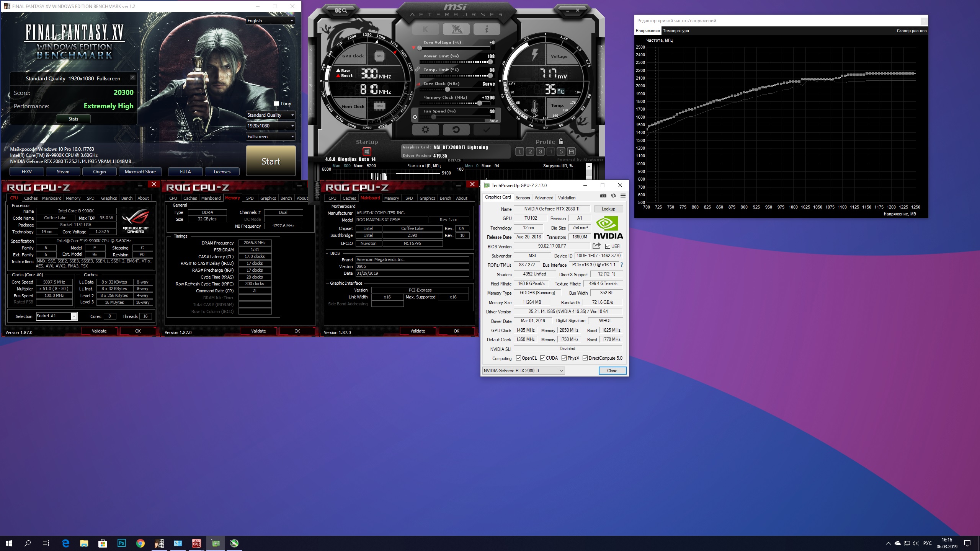Click Steam button in FFXV benchmark
Viewport: 980px width, 551px height.
coord(63,172)
